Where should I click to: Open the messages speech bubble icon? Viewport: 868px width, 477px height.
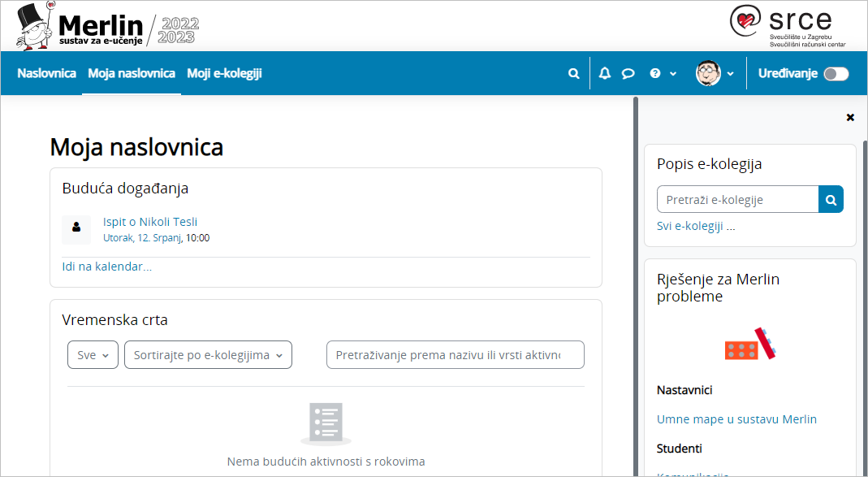628,73
